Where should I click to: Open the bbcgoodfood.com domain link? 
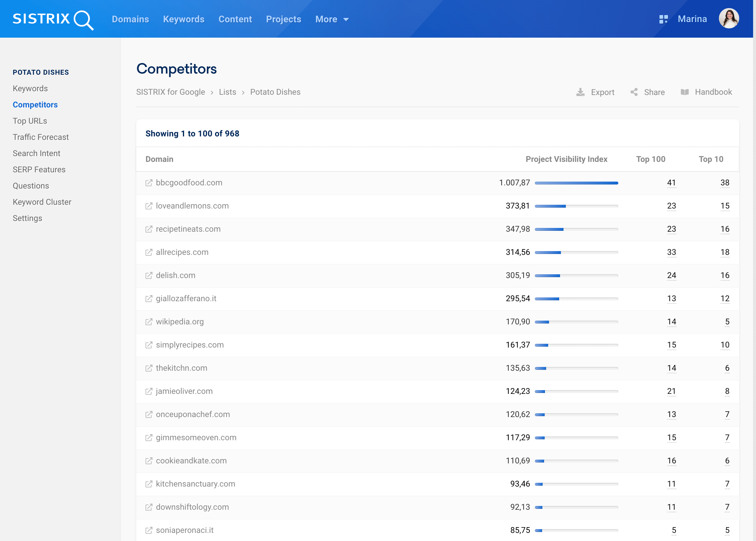point(189,183)
